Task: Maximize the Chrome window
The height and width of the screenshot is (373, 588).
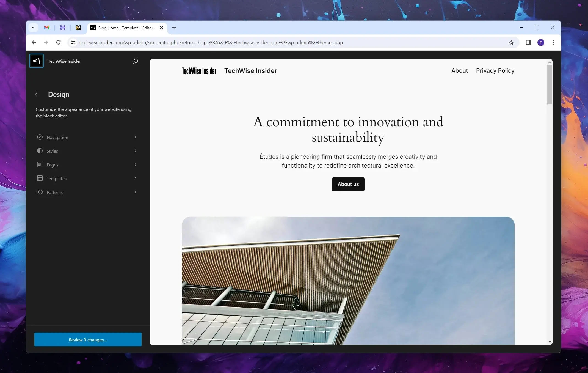Action: coord(537,28)
